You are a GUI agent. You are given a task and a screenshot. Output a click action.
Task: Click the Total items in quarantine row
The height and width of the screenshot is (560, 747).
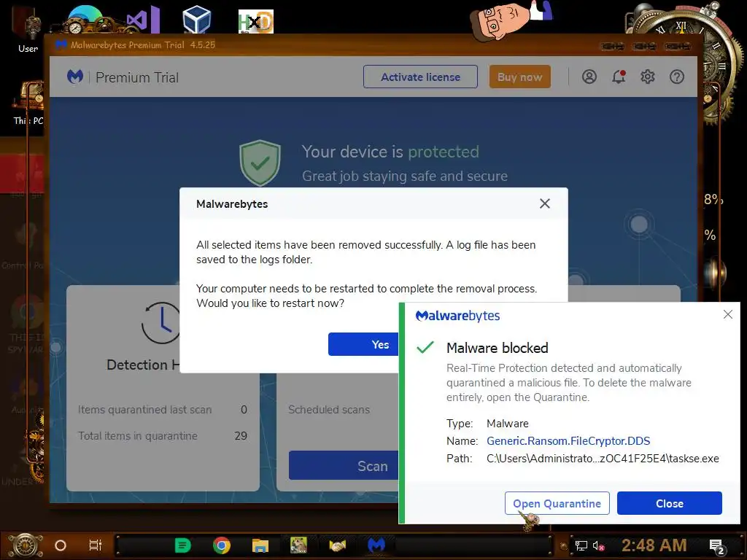click(x=163, y=436)
